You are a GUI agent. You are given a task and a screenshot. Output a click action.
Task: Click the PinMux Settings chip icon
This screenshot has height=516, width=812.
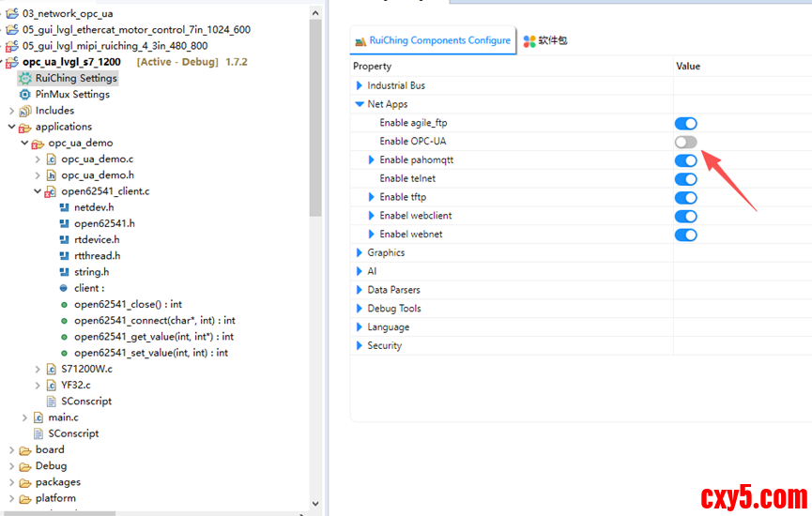25,94
